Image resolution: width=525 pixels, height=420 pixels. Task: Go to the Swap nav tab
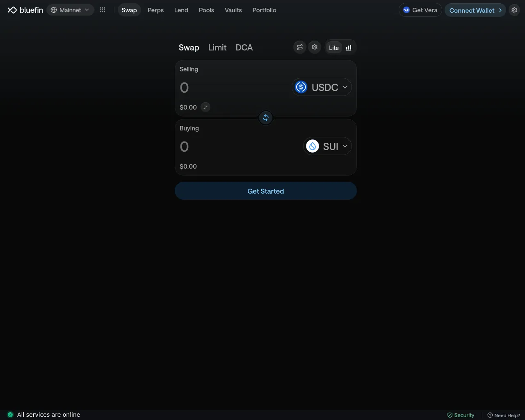129,10
